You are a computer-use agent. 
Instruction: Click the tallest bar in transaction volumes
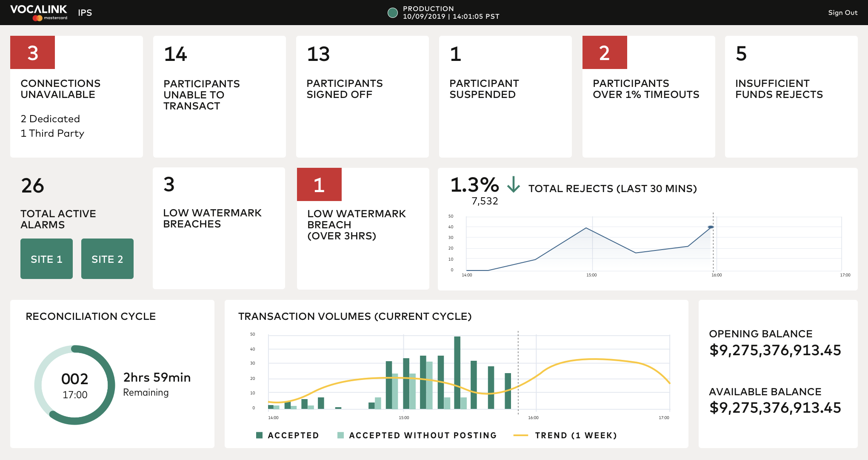[x=457, y=373]
